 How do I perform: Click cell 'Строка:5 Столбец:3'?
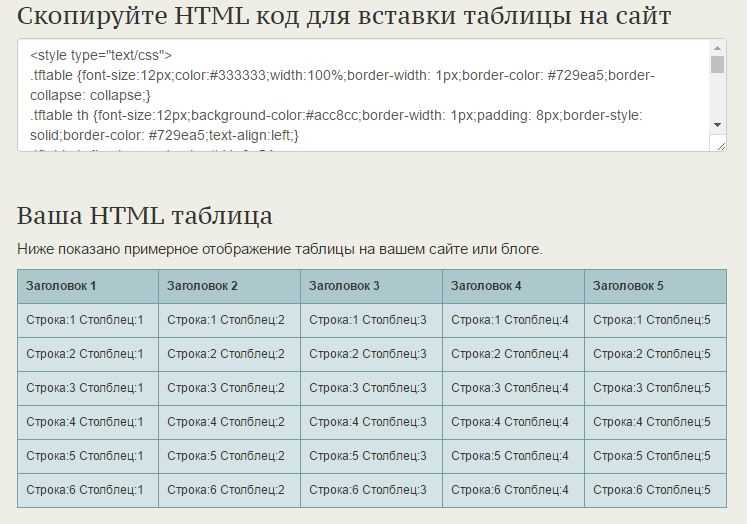(372, 456)
